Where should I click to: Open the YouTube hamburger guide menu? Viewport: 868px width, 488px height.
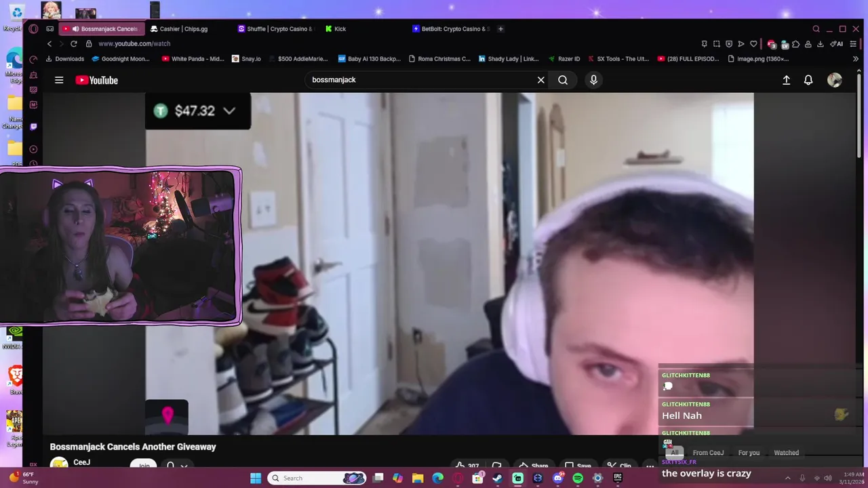tap(59, 80)
